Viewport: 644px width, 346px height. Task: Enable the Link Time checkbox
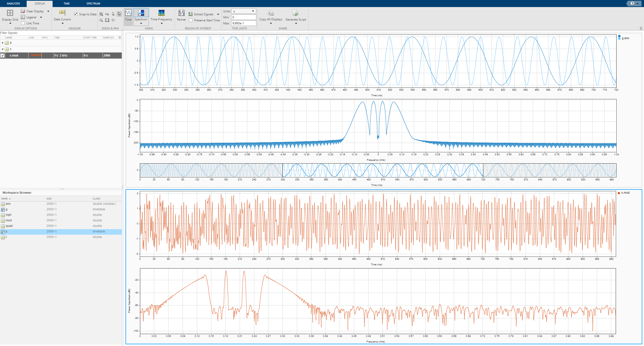23,23
